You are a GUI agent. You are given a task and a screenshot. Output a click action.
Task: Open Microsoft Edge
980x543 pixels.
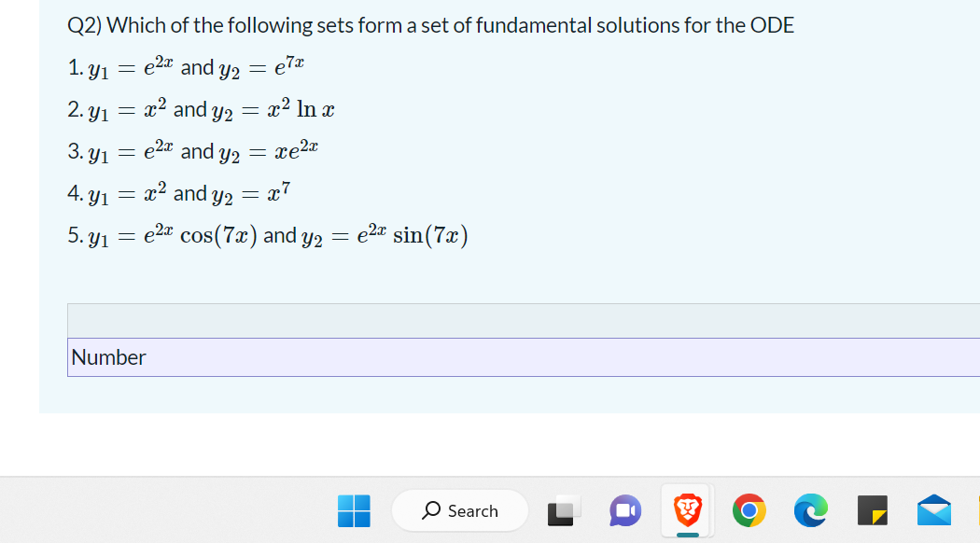810,510
